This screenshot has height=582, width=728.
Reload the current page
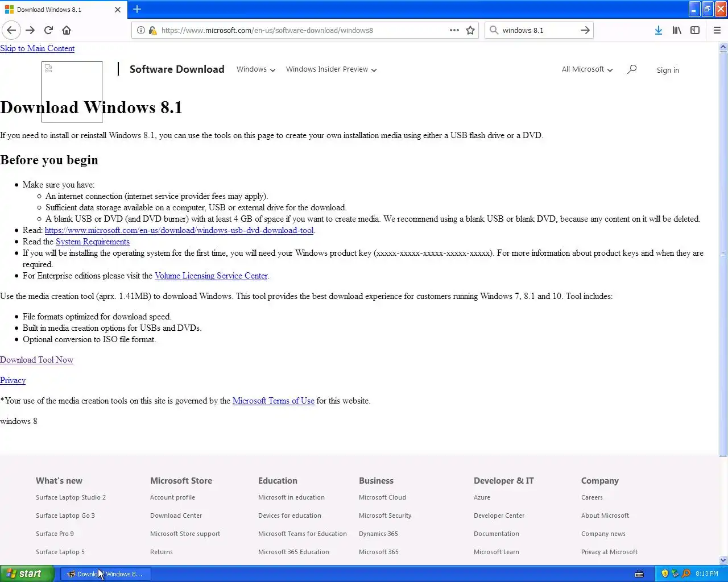coord(48,30)
